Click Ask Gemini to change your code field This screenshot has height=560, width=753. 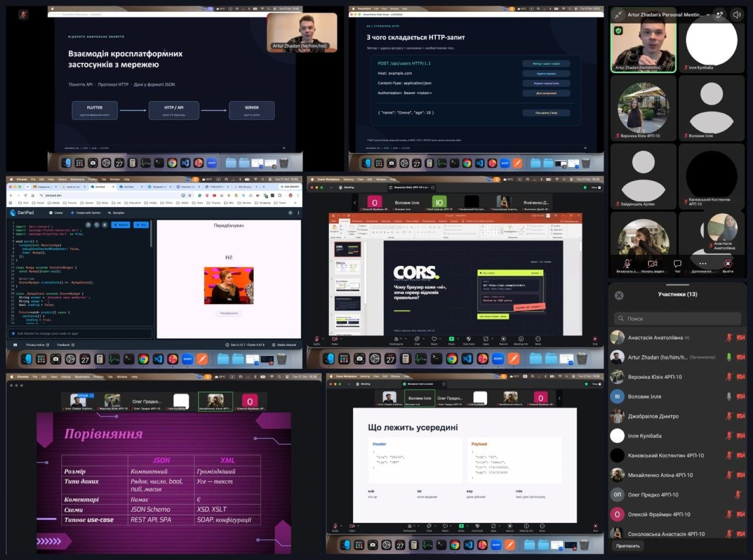coord(80,333)
